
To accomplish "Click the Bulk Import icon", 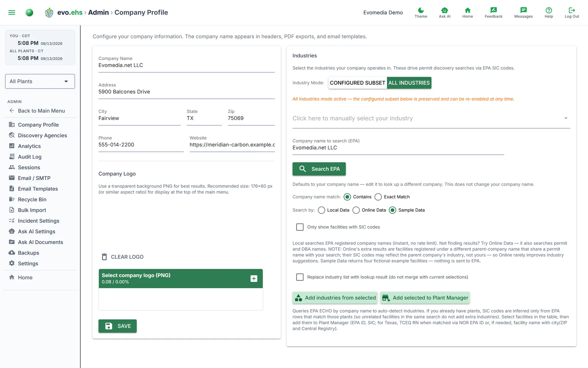I will pos(12,210).
